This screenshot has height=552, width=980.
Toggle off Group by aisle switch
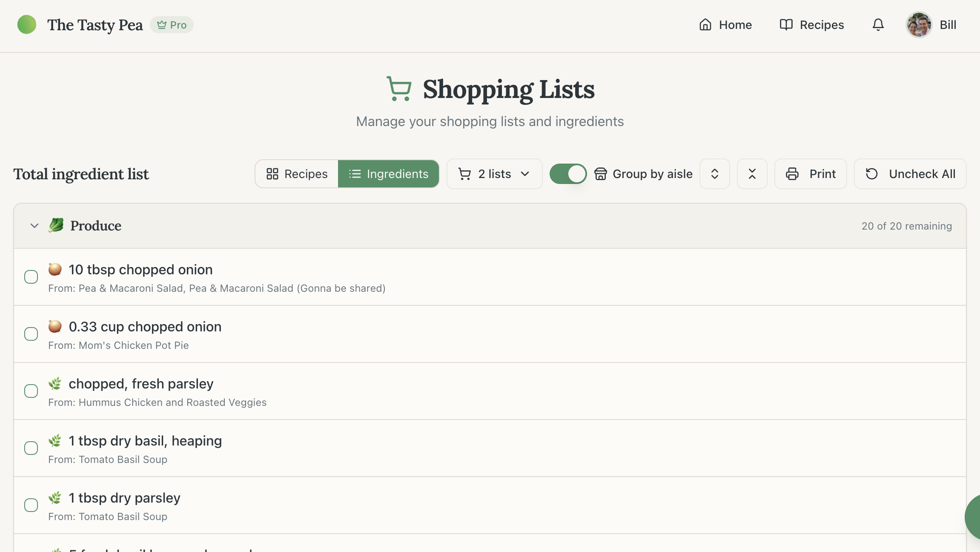coord(568,174)
